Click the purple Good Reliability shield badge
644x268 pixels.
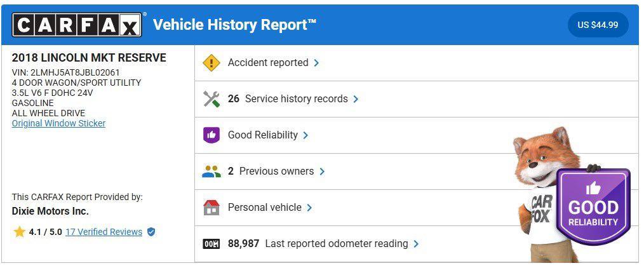tap(593, 206)
